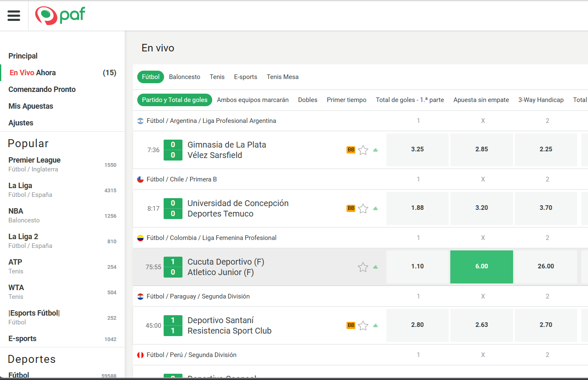Open ATP Tenis
Viewport: 588px width, 380px height.
pyautogui.click(x=62, y=267)
